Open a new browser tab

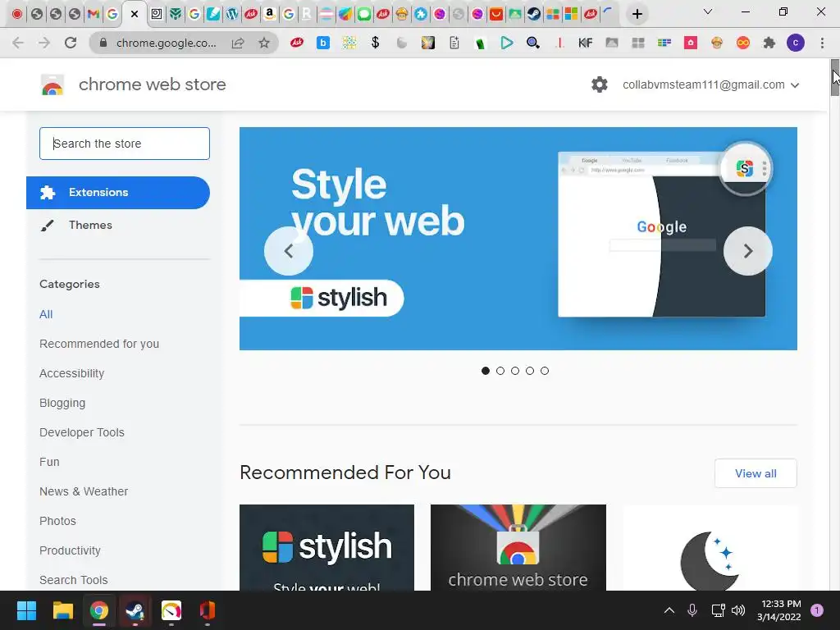click(637, 14)
